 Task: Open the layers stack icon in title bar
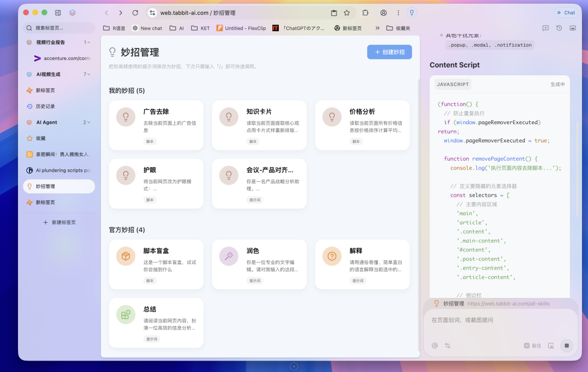pos(72,13)
